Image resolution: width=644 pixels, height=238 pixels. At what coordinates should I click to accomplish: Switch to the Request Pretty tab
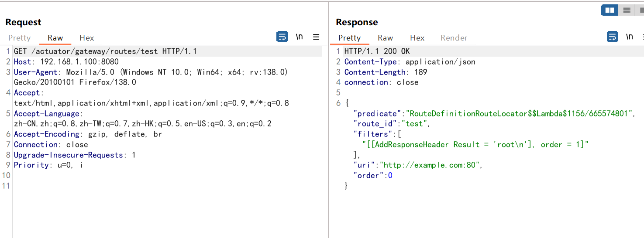[19, 38]
